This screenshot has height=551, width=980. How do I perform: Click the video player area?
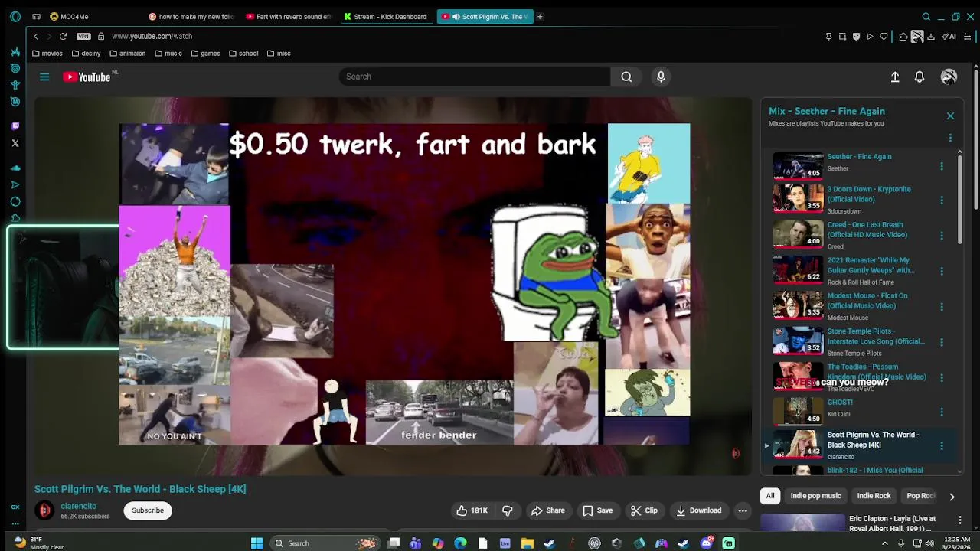393,285
